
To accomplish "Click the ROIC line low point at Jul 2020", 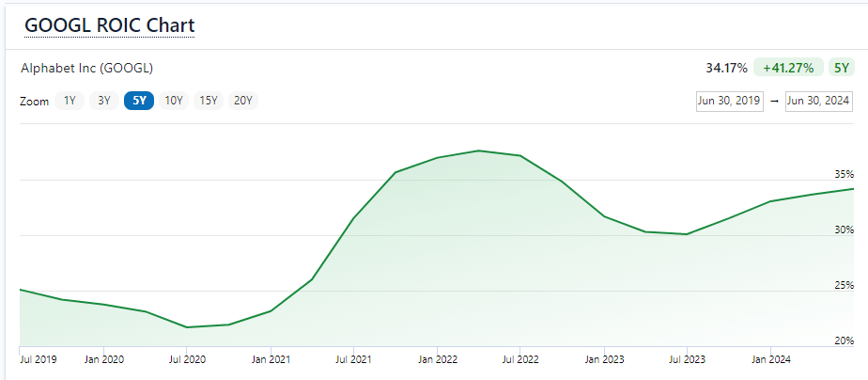I will 187,327.
